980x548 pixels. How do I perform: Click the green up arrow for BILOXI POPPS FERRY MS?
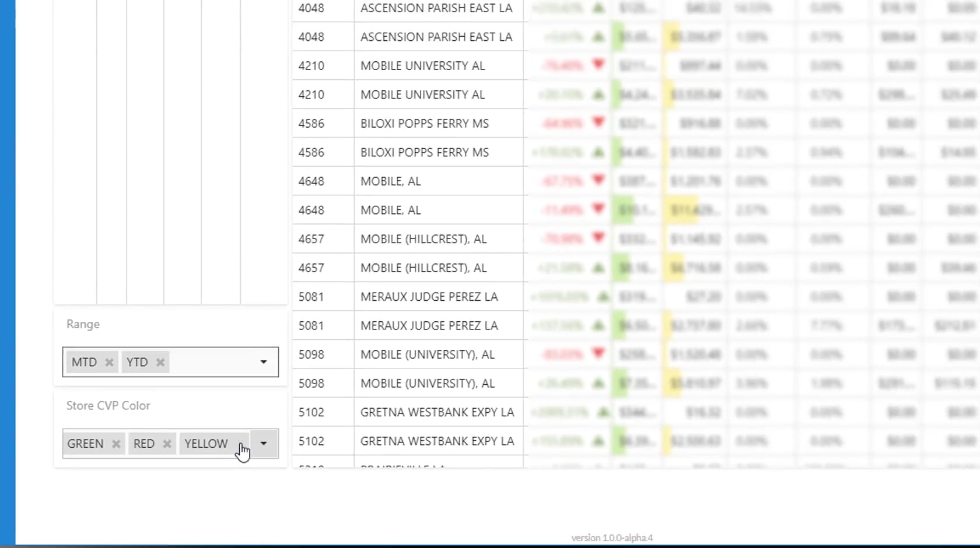tap(598, 152)
